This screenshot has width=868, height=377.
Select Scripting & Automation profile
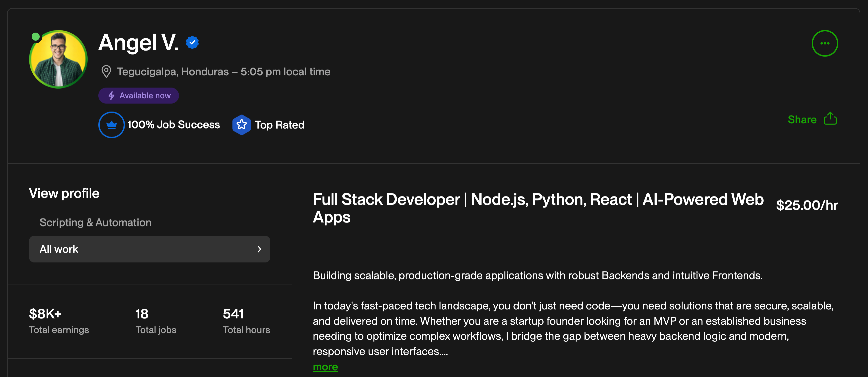[95, 222]
